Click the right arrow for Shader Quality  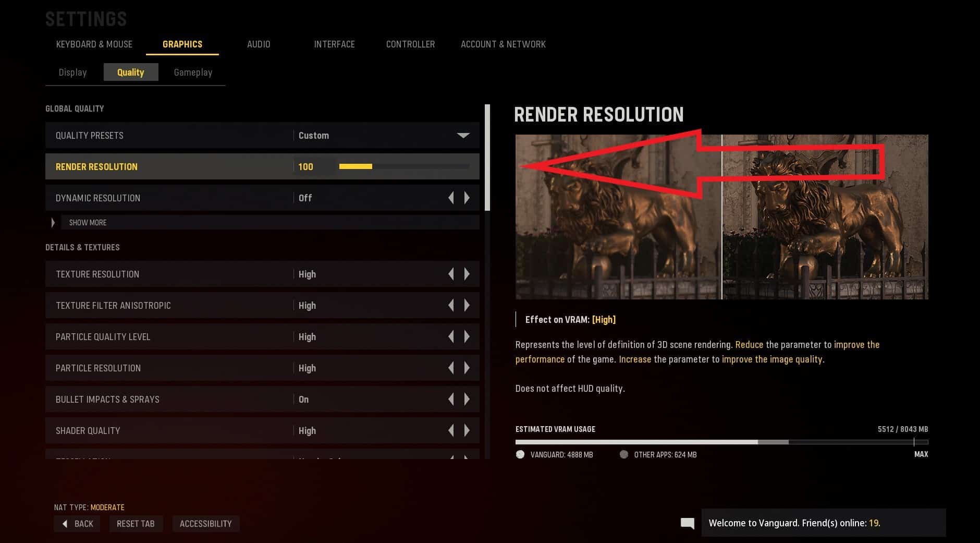click(467, 430)
